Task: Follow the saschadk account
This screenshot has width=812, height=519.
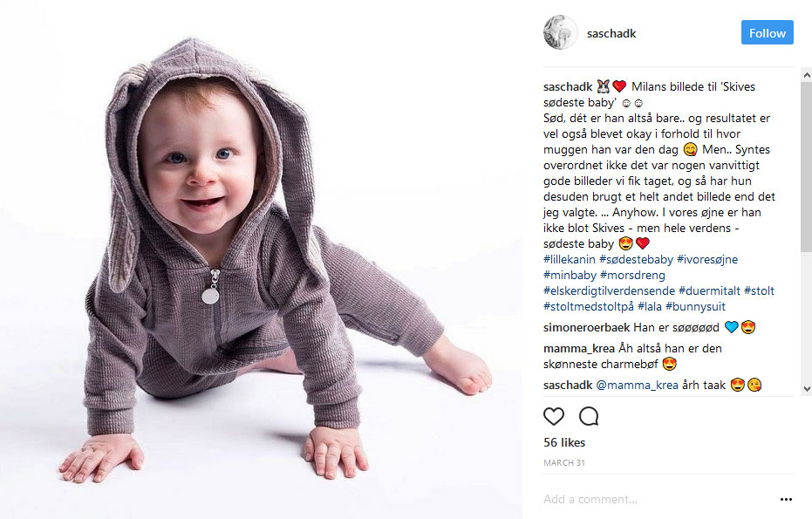Action: (767, 32)
